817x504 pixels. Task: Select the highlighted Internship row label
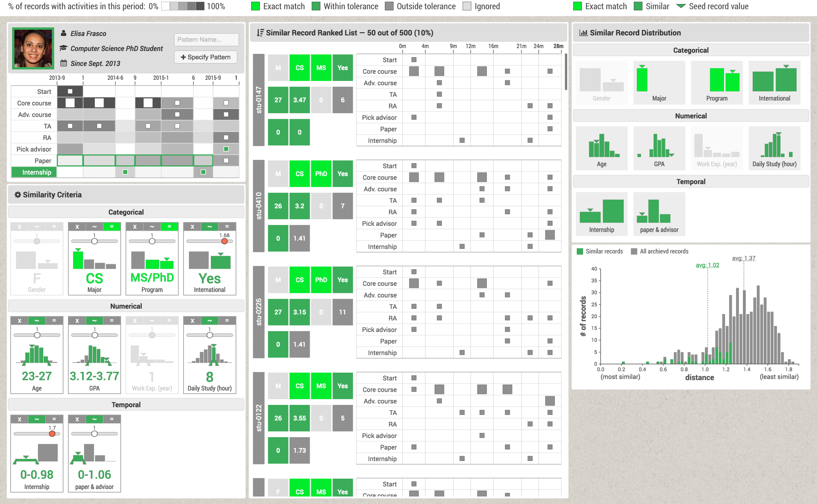(x=34, y=172)
